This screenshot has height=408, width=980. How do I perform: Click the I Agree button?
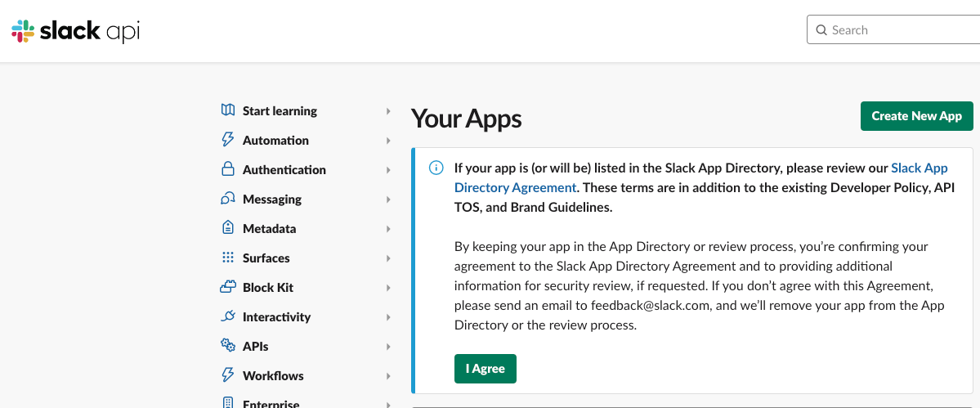pyautogui.click(x=485, y=369)
